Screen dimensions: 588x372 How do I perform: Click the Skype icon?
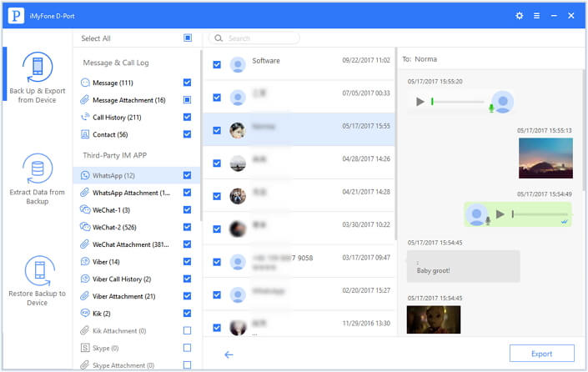coord(85,348)
